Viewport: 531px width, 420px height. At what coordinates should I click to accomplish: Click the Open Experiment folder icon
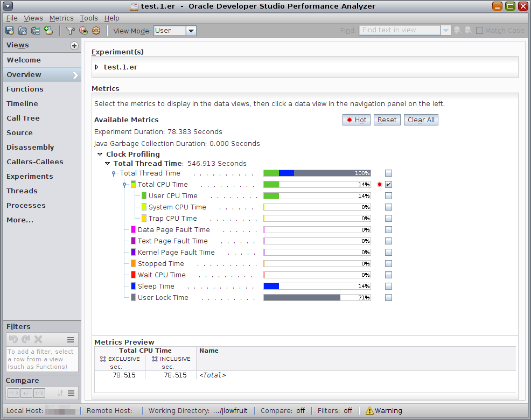coord(23,31)
